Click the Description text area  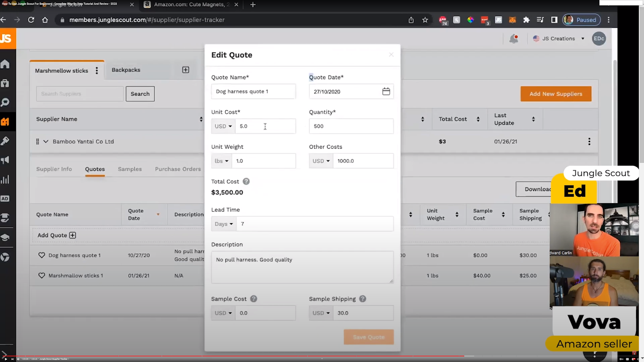coord(302,267)
